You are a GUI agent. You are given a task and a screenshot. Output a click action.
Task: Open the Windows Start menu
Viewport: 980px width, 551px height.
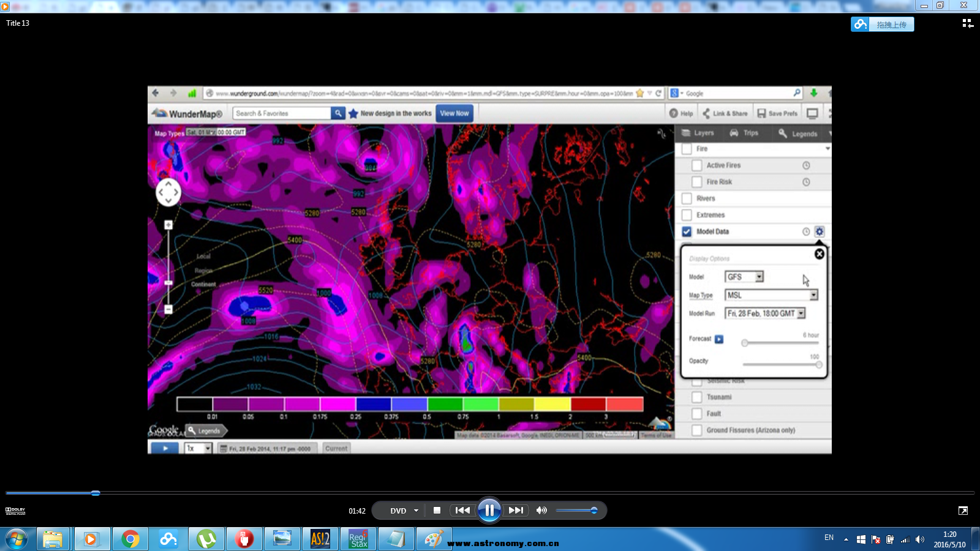[17, 539]
